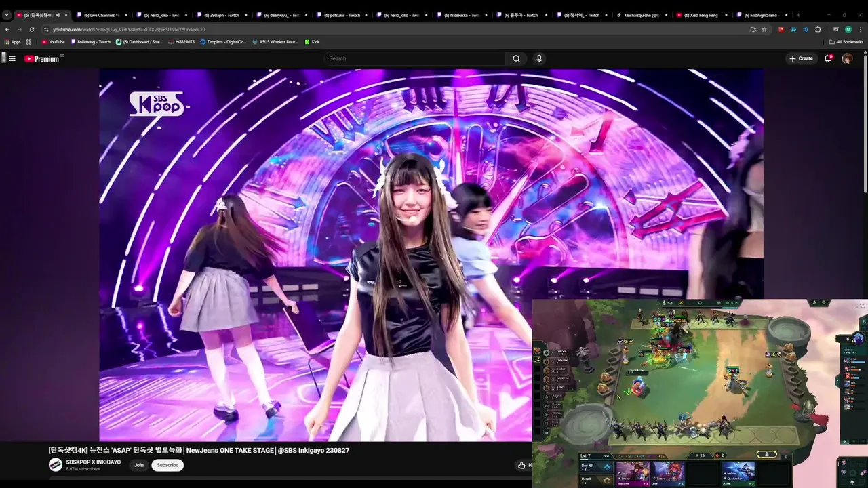868x488 pixels.
Task: Select Zoe champion card in shop
Action: [667, 473]
